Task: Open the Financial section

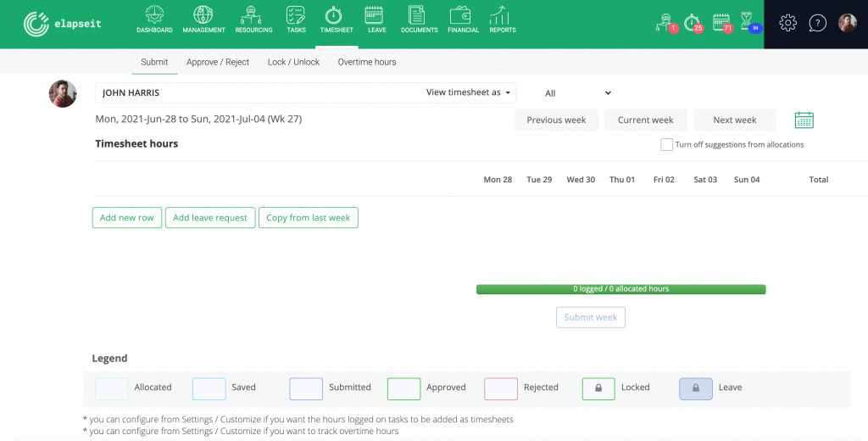Action: click(x=463, y=20)
